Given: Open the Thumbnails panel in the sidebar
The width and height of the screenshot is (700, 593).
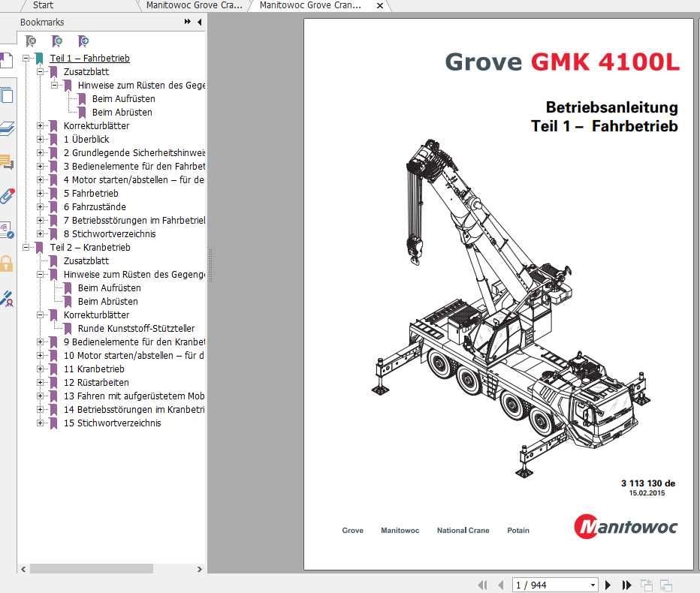Looking at the screenshot, I should click(x=8, y=95).
